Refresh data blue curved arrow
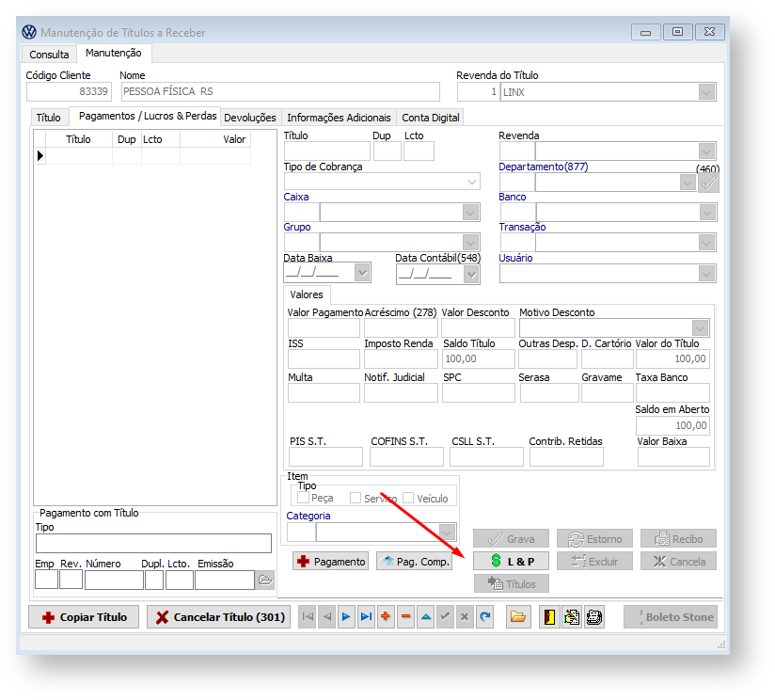Image resolution: width=775 pixels, height=700 pixels. (x=485, y=616)
